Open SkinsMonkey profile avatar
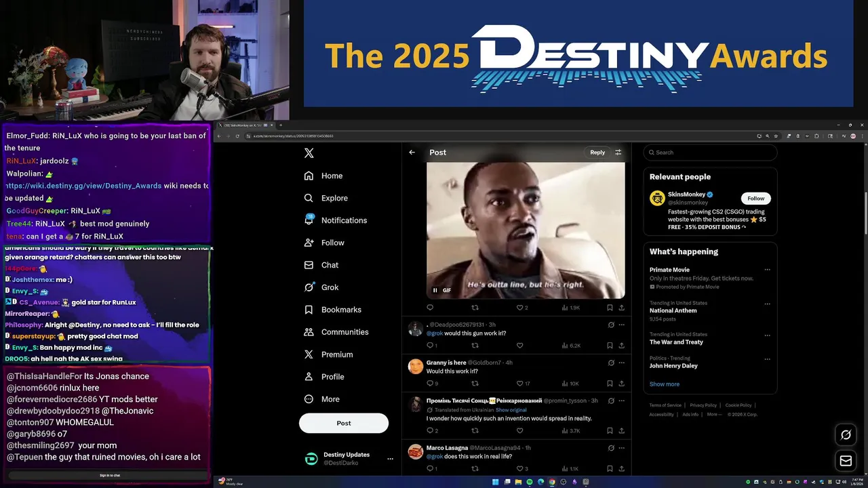The height and width of the screenshot is (488, 868). click(657, 198)
